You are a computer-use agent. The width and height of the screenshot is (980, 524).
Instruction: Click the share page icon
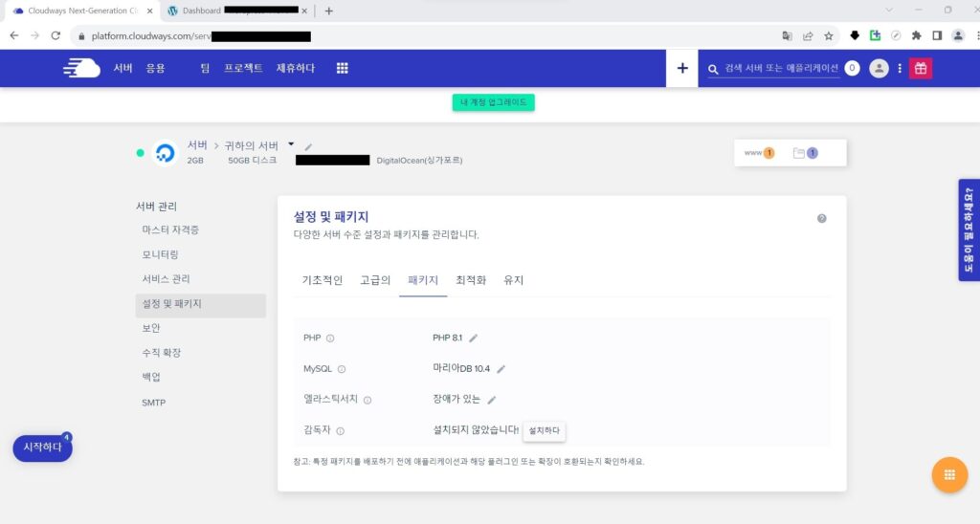pos(808,35)
